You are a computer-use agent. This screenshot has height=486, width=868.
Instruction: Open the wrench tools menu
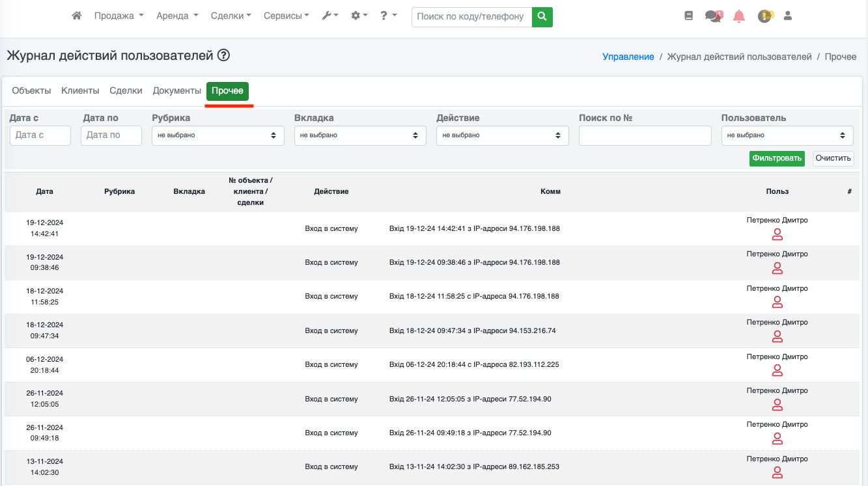click(330, 16)
